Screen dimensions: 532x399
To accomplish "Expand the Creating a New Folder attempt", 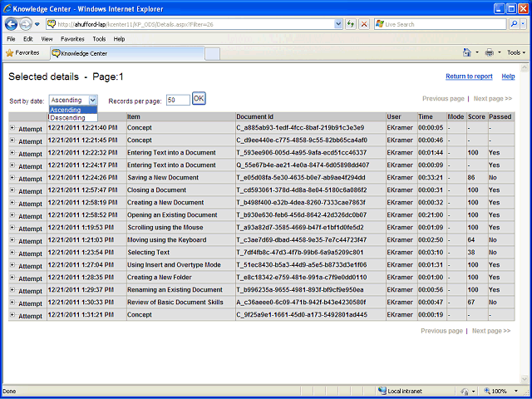I will point(12,277).
